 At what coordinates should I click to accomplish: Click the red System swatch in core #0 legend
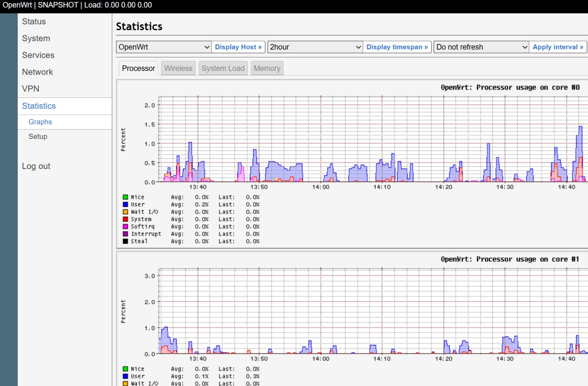click(x=125, y=219)
